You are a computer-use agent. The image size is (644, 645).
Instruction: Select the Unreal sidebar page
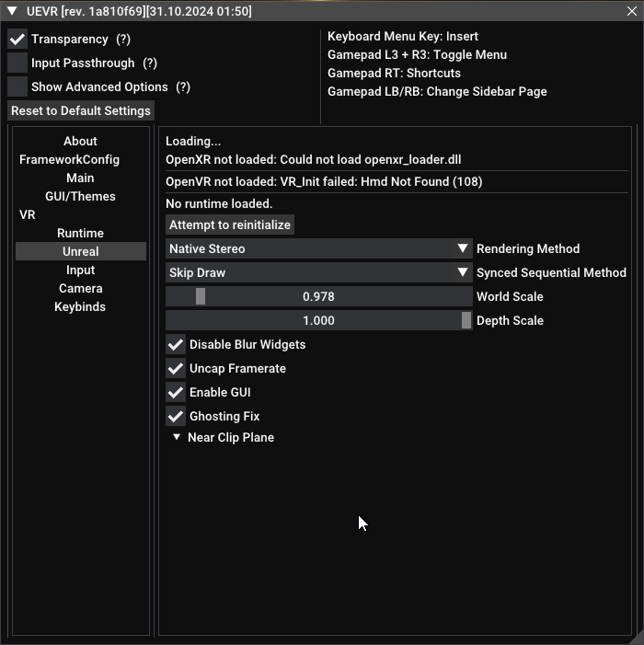81,251
